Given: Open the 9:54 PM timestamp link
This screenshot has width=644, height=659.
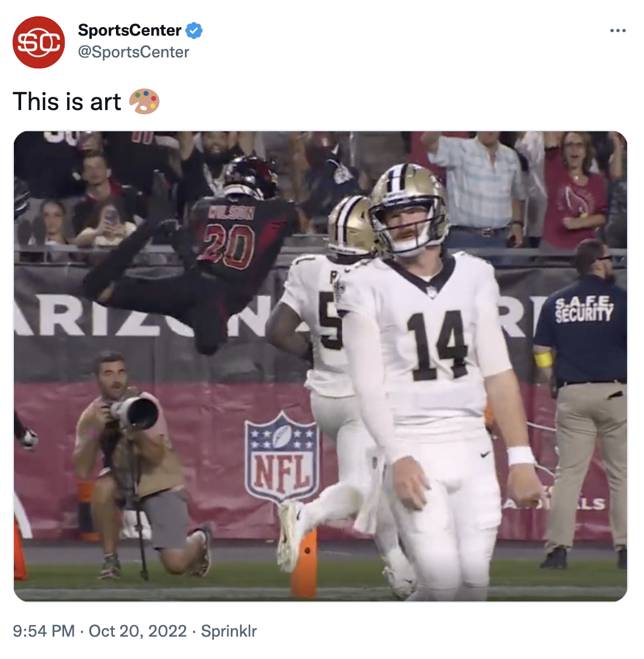Looking at the screenshot, I should [x=43, y=632].
